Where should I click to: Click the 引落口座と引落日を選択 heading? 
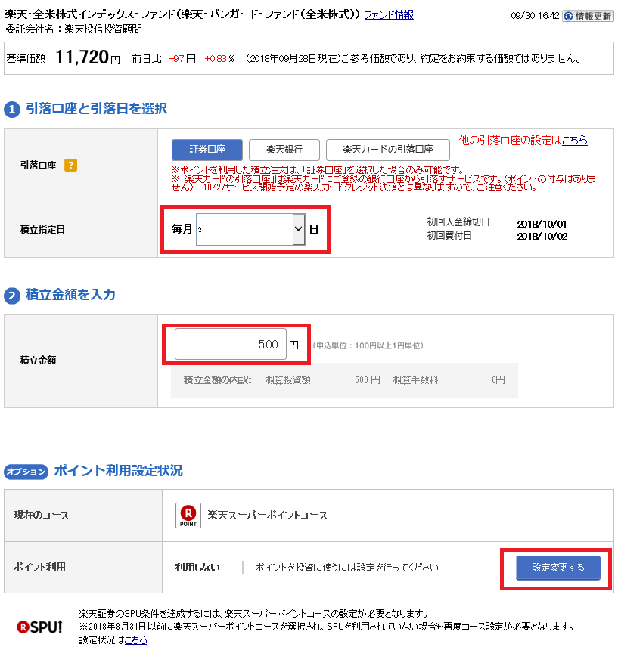97,108
